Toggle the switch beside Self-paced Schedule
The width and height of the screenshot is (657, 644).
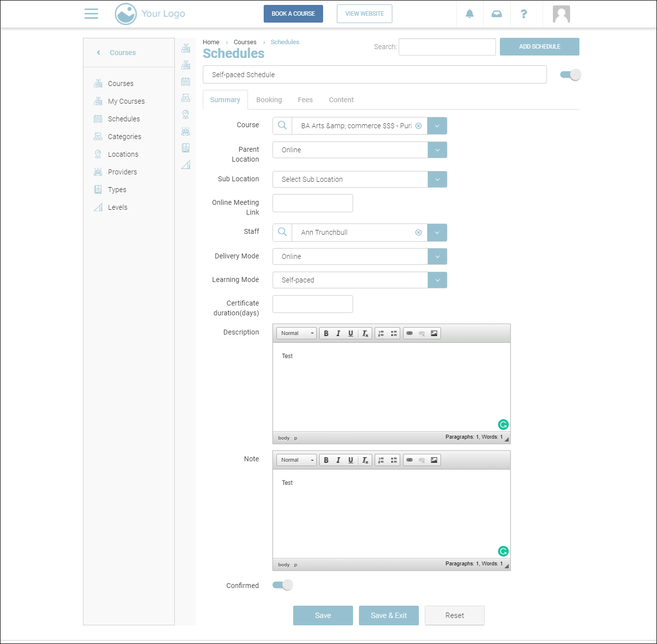pyautogui.click(x=570, y=75)
